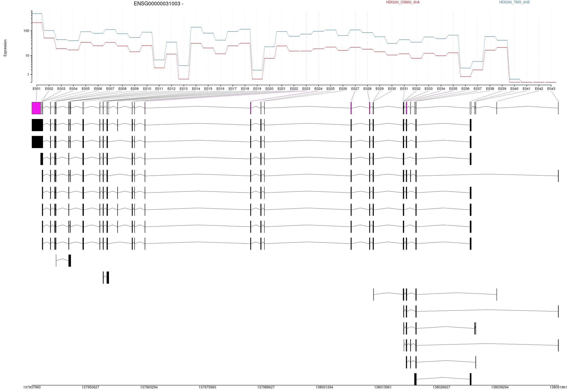Screen dimensions: 585x392
Task: Click exon label E037
Action: click(478, 89)
